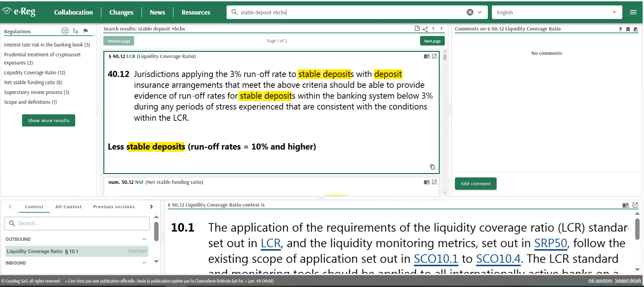The height and width of the screenshot is (287, 644).
Task: Clear the search query text
Action: pos(470,12)
